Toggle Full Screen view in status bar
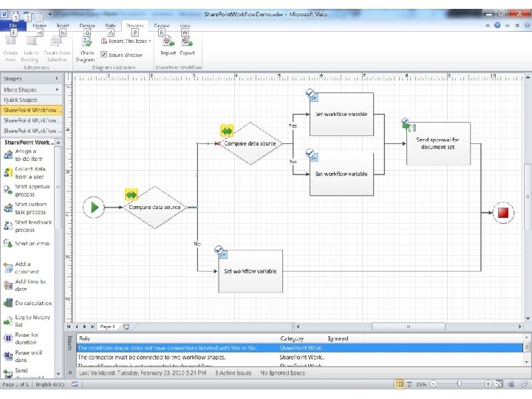Viewport: 532px width, 399px height. [x=409, y=384]
